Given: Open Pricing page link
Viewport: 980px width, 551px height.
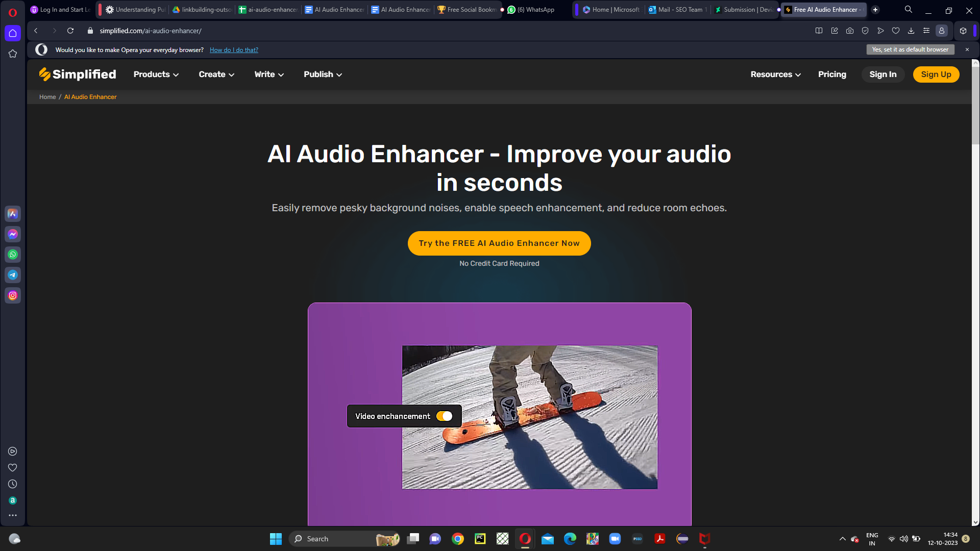Looking at the screenshot, I should pyautogui.click(x=832, y=74).
